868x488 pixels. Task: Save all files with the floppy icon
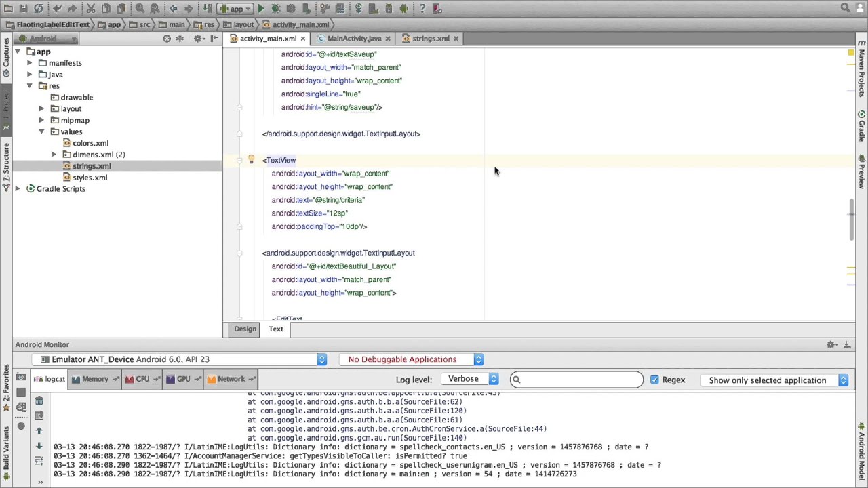(23, 9)
